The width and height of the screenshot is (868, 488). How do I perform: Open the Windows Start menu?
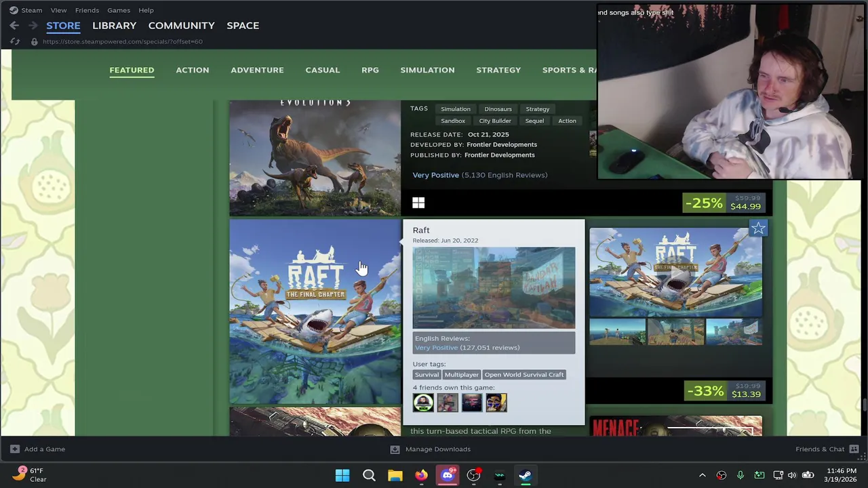[342, 475]
